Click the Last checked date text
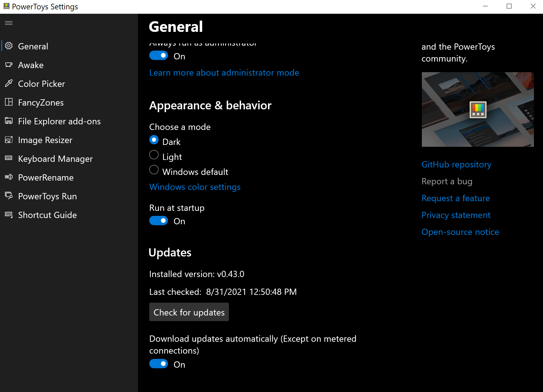The height and width of the screenshot is (392, 543). (223, 292)
